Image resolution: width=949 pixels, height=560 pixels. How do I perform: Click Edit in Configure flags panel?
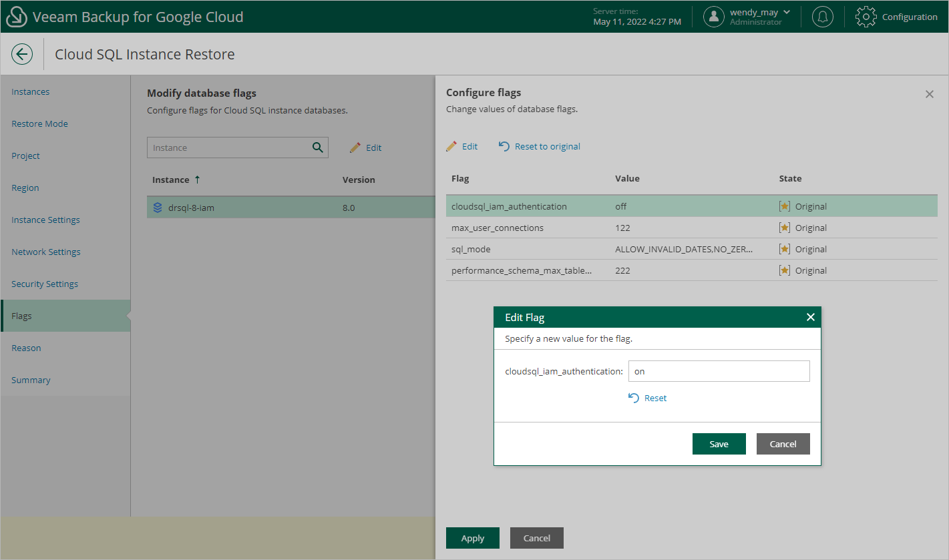click(462, 146)
